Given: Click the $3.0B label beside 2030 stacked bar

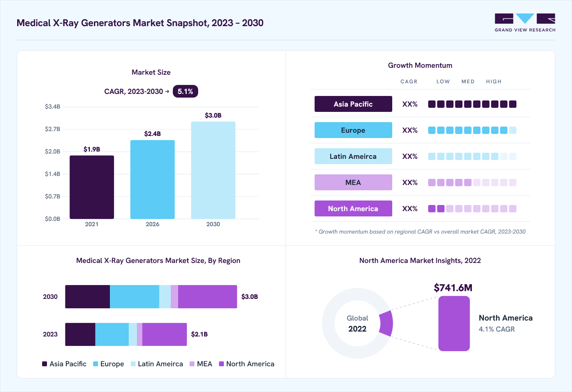Looking at the screenshot, I should [250, 297].
